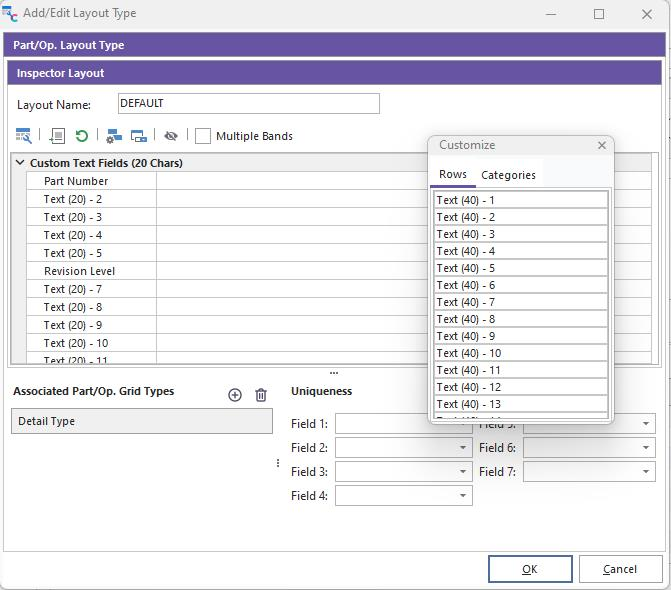The height and width of the screenshot is (590, 671).
Task: Delete grid type using trash icon
Action: pyautogui.click(x=261, y=395)
